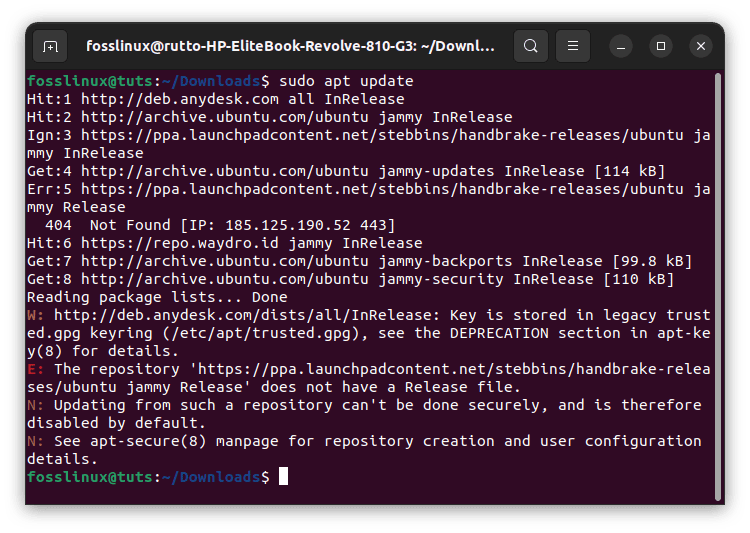Click the '404 Not Found' error line

[x=220, y=225]
